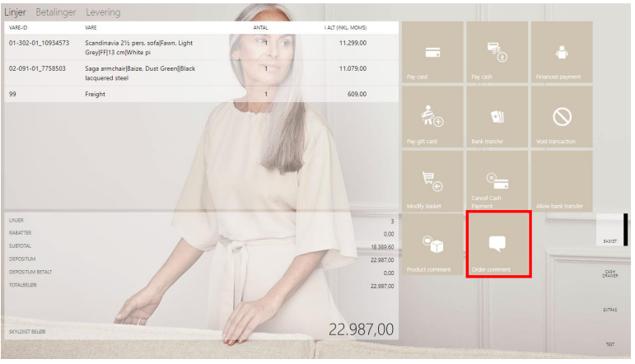
Task: Select the Linjer tab
Action: point(16,12)
